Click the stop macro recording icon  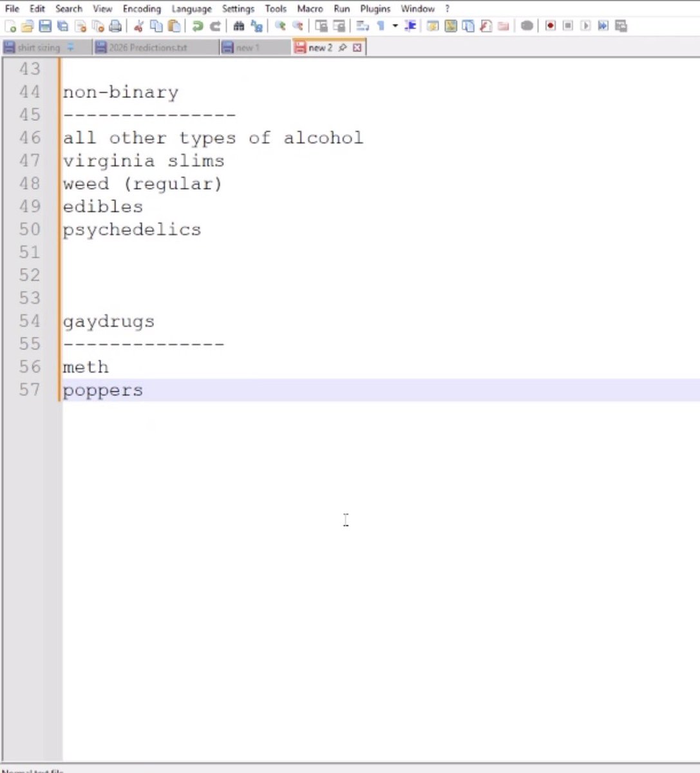[x=568, y=26]
